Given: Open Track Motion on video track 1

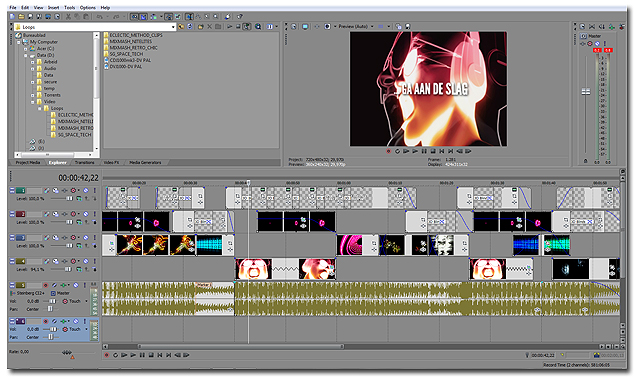Looking at the screenshot, I should [55, 190].
